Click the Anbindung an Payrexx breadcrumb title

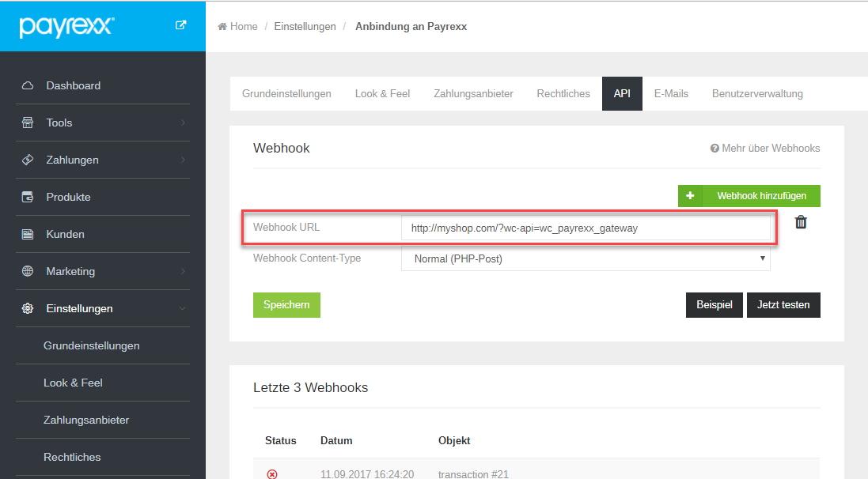(x=411, y=27)
